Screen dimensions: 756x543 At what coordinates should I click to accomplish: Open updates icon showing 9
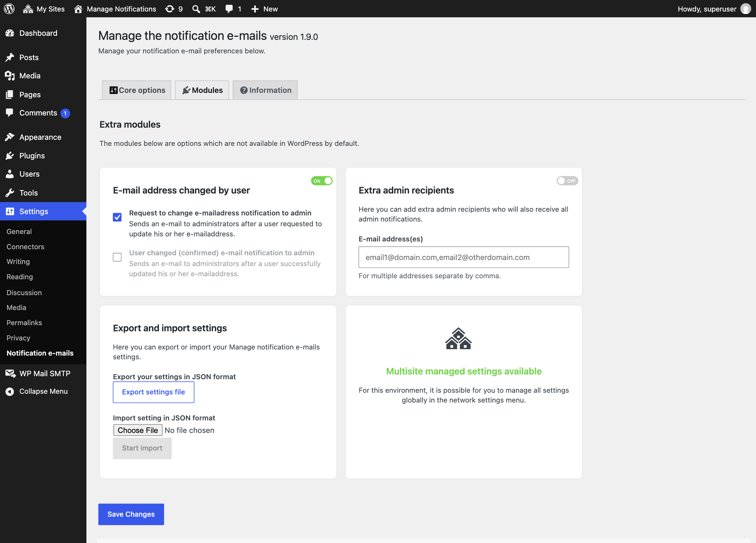coord(169,9)
